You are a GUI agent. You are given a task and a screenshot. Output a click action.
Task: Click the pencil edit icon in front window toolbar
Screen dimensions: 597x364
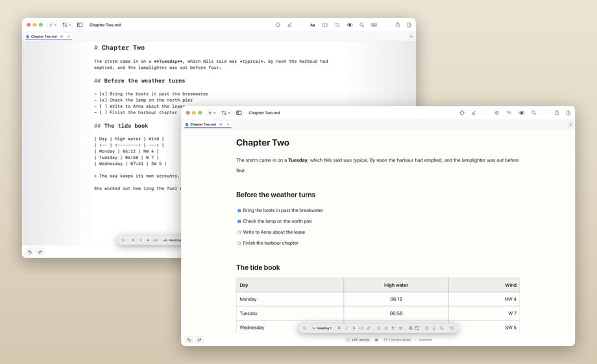tap(474, 113)
